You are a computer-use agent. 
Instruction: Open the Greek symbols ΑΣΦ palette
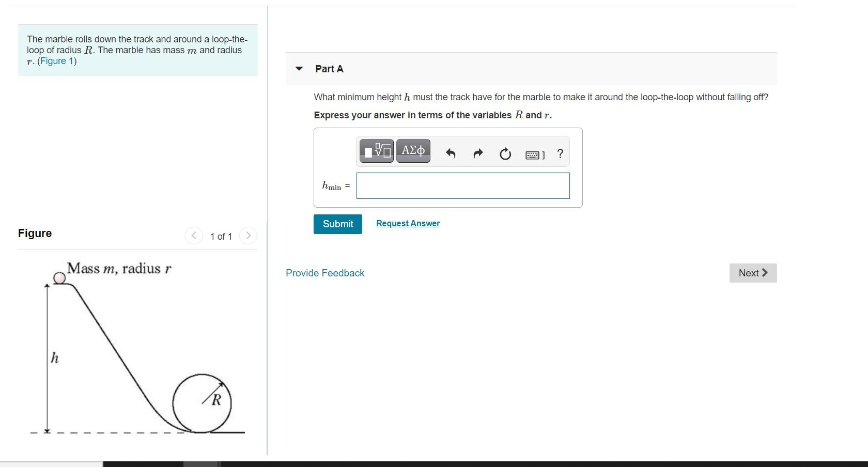tap(412, 151)
